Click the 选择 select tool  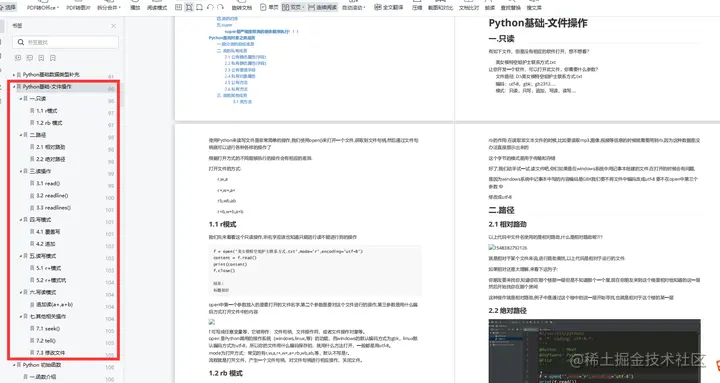click(8, 7)
